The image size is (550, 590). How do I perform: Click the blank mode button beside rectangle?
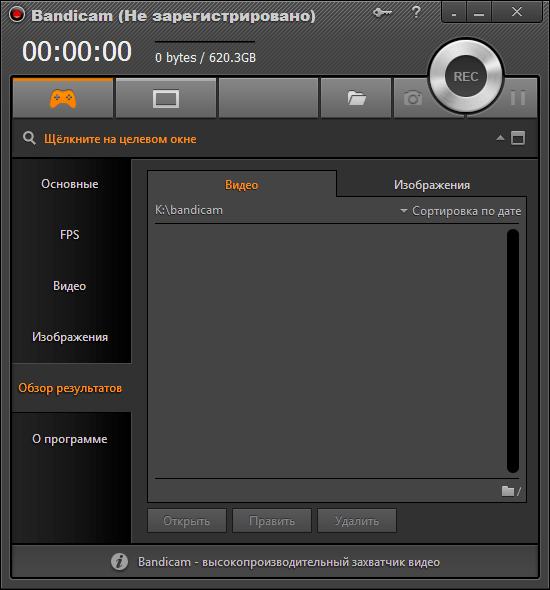(268, 99)
